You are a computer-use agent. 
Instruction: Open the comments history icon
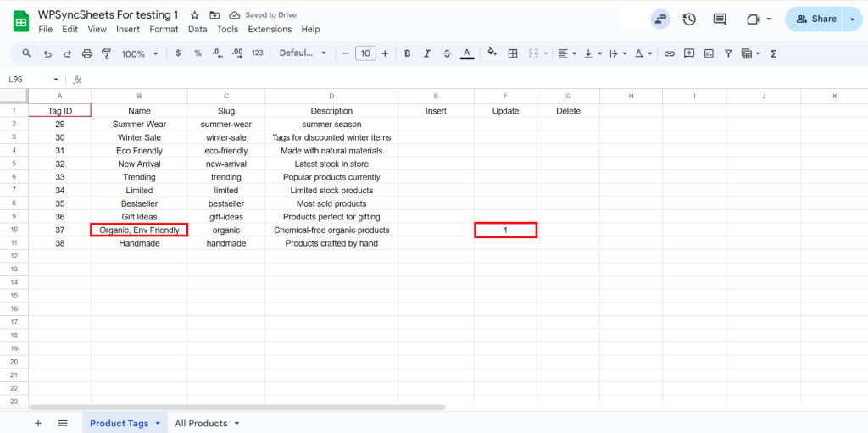[x=720, y=19]
